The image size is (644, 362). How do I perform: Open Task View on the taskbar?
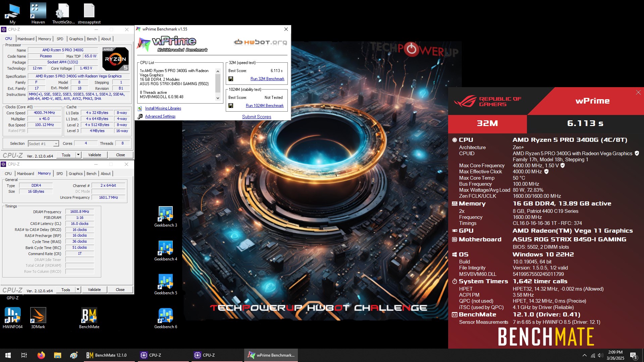click(24, 355)
